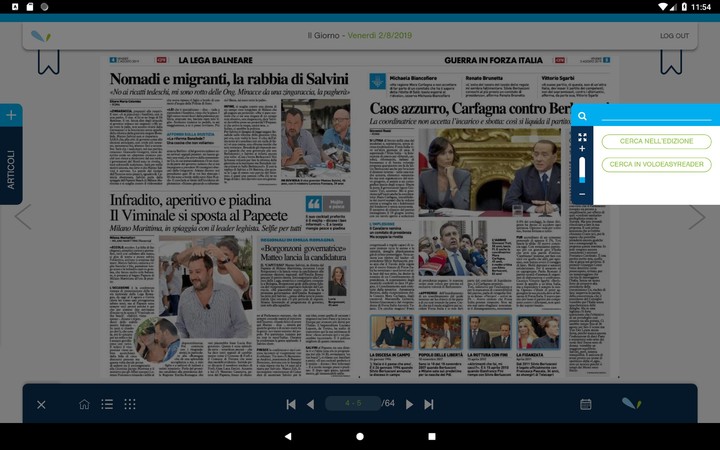Screen dimensions: 720x450
Task: Click the 'LA LEGA BALNEARE' page header
Action: tap(215, 60)
